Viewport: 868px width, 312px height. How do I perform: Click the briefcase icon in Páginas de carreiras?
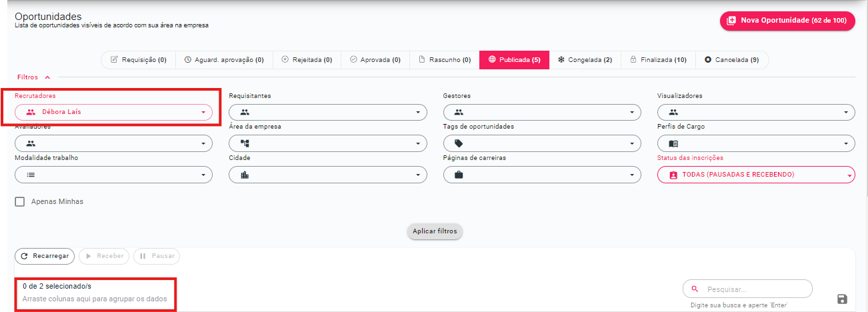point(459,175)
